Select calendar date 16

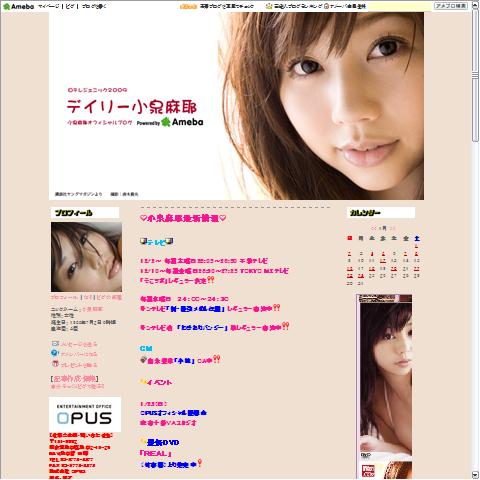click(x=349, y=269)
